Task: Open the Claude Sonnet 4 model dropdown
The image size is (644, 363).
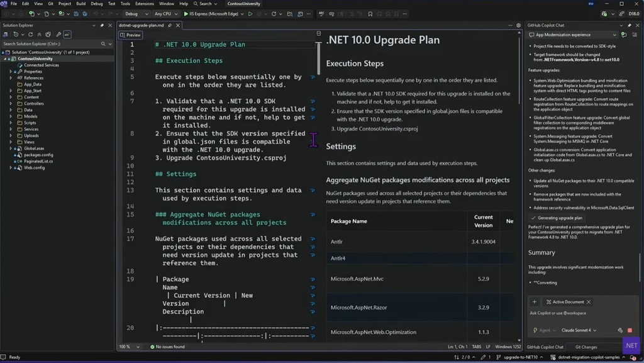Action: (579, 330)
